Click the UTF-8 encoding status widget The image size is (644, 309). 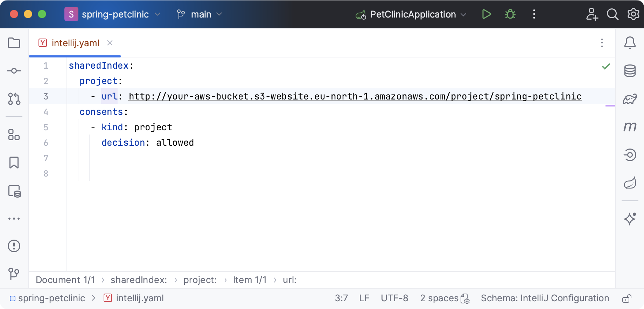click(x=394, y=298)
